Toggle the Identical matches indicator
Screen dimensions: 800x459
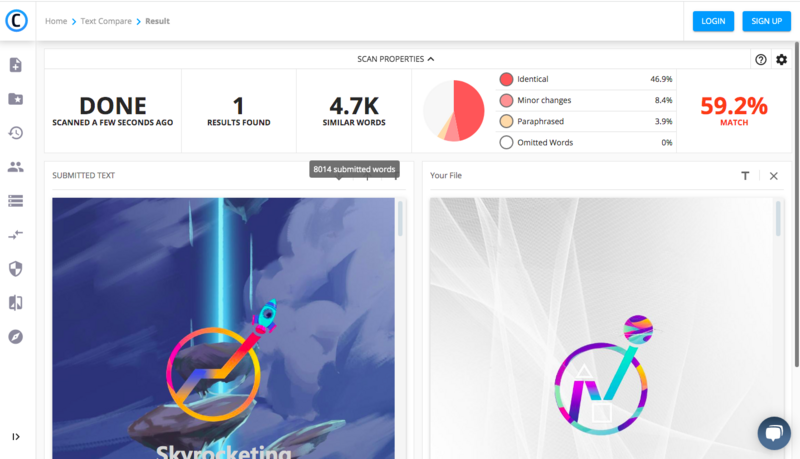(x=506, y=79)
